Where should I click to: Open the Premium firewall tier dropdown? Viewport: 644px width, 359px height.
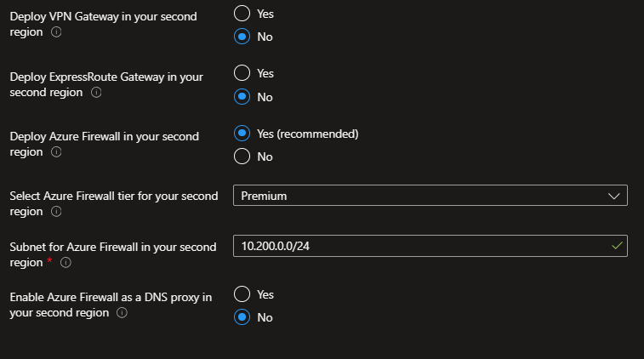(430, 196)
